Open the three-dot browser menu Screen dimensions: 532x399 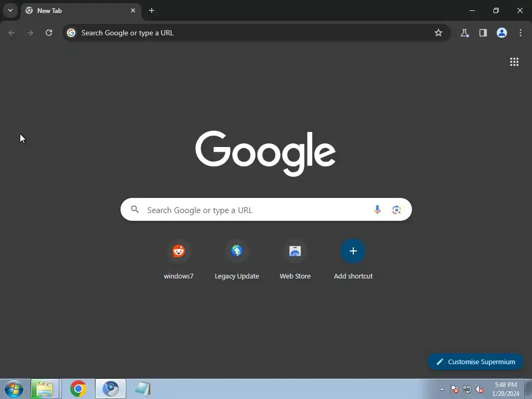point(521,33)
